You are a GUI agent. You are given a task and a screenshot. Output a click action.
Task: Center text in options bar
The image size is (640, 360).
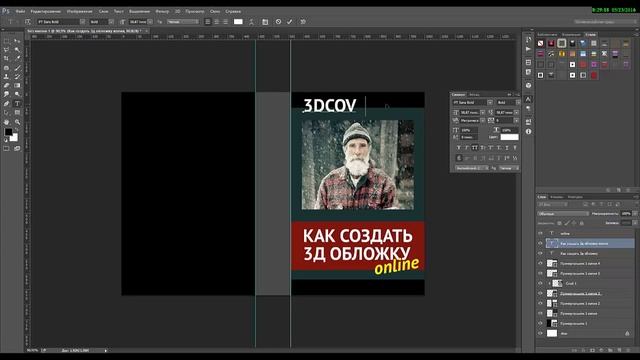(217, 22)
